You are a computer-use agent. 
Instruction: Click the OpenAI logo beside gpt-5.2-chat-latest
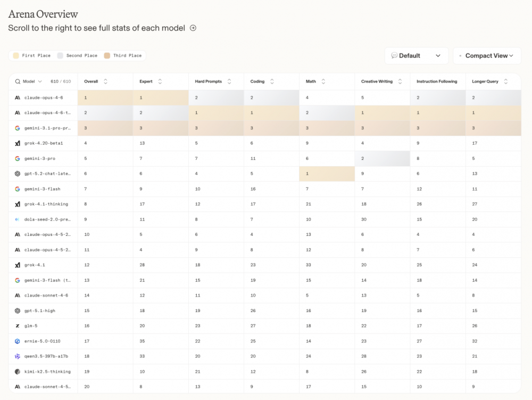tap(18, 174)
